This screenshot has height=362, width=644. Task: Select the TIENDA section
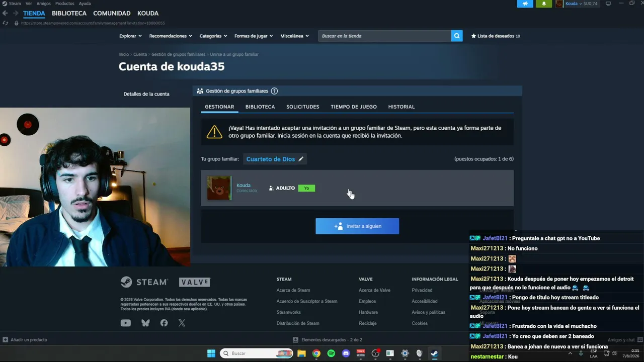[x=34, y=14]
